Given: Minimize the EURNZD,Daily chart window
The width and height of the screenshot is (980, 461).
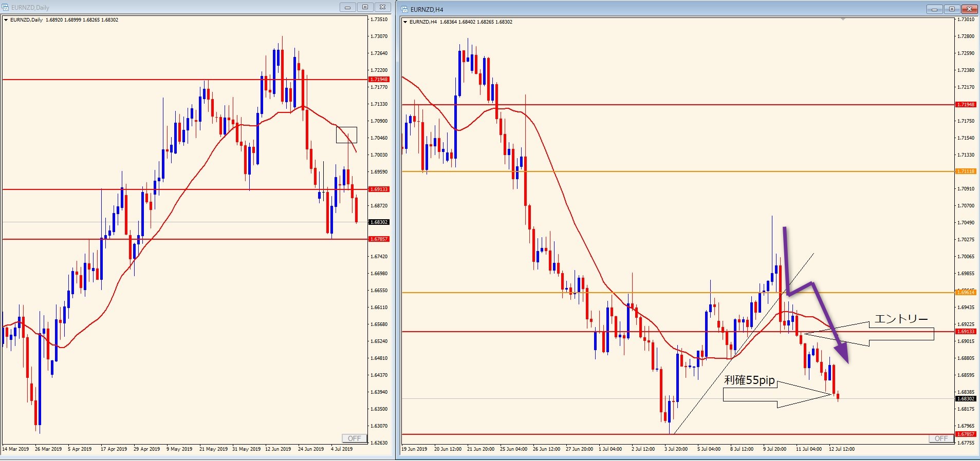Looking at the screenshot, I should coord(347,7).
